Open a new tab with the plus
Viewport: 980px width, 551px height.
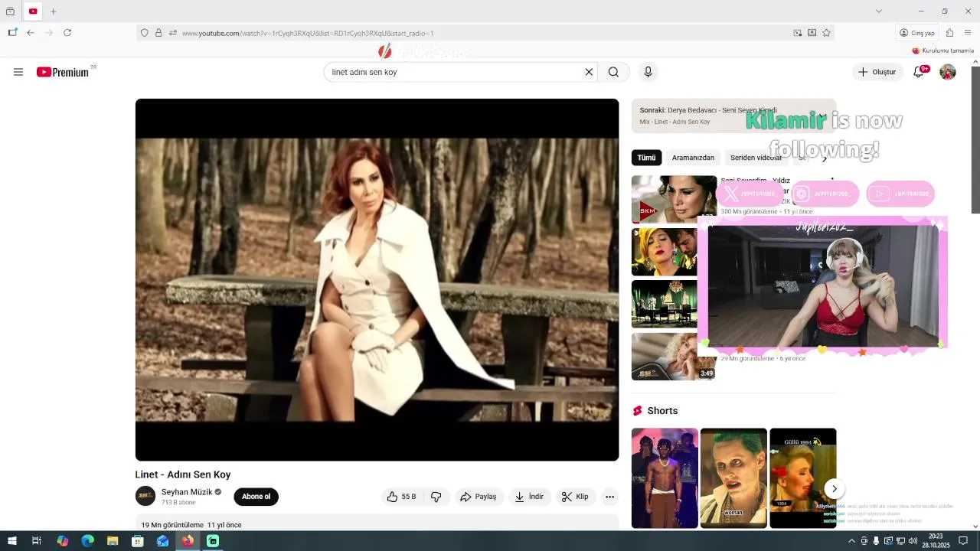(54, 11)
